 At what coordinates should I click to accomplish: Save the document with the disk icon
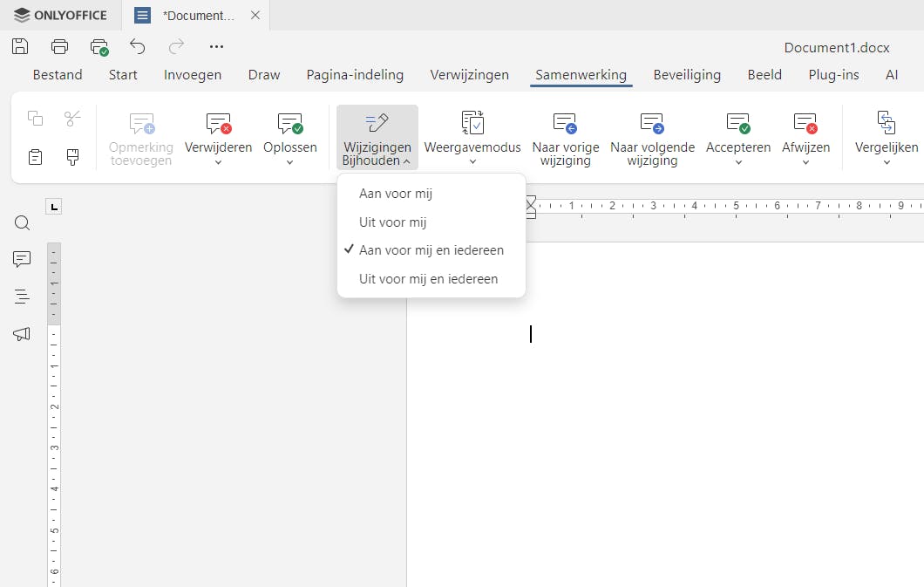19,46
